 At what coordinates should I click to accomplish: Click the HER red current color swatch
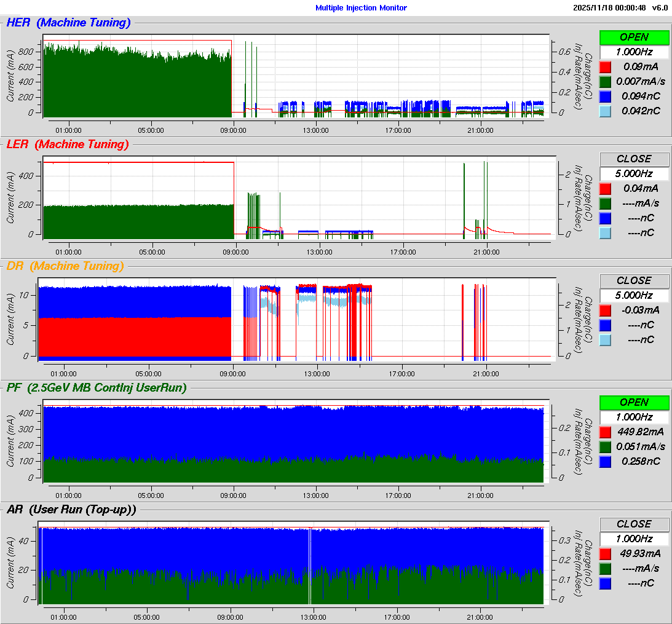(605, 67)
